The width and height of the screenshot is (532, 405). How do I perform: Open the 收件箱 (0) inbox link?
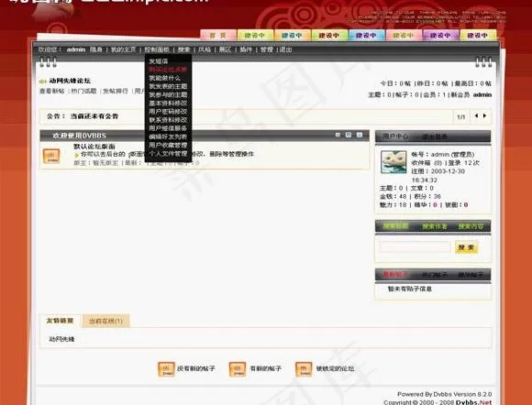pos(427,163)
